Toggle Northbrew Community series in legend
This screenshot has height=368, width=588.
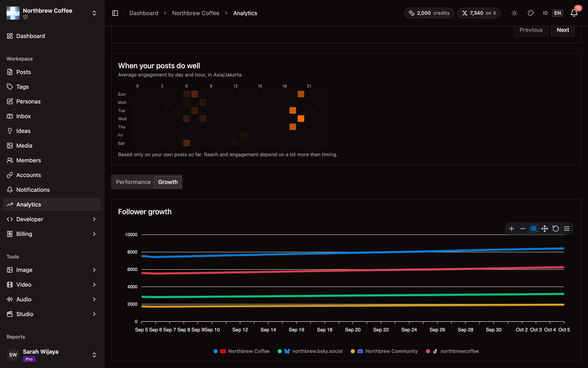[384, 351]
